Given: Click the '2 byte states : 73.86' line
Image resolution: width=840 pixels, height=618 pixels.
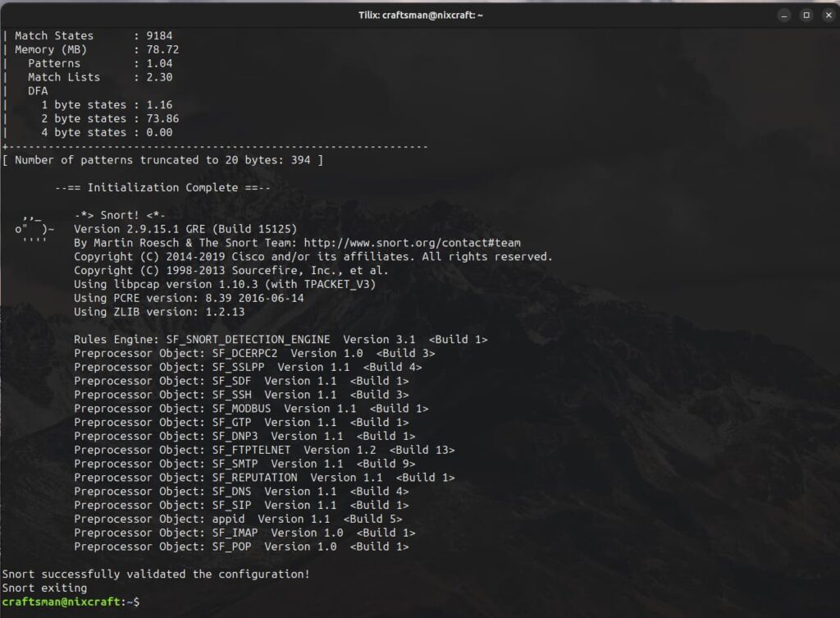Looking at the screenshot, I should 110,118.
